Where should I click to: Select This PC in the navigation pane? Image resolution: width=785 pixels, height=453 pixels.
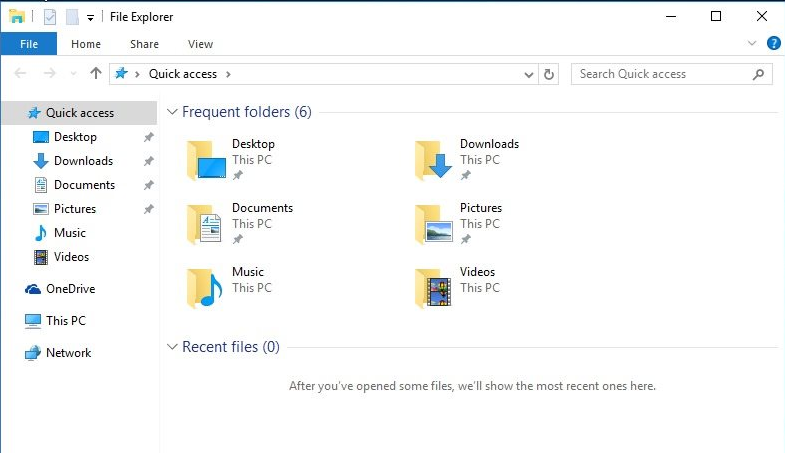65,321
